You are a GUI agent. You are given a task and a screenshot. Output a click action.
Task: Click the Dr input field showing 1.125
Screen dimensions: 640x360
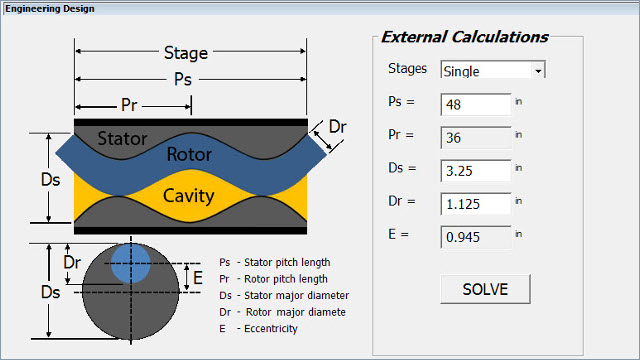pyautogui.click(x=476, y=204)
